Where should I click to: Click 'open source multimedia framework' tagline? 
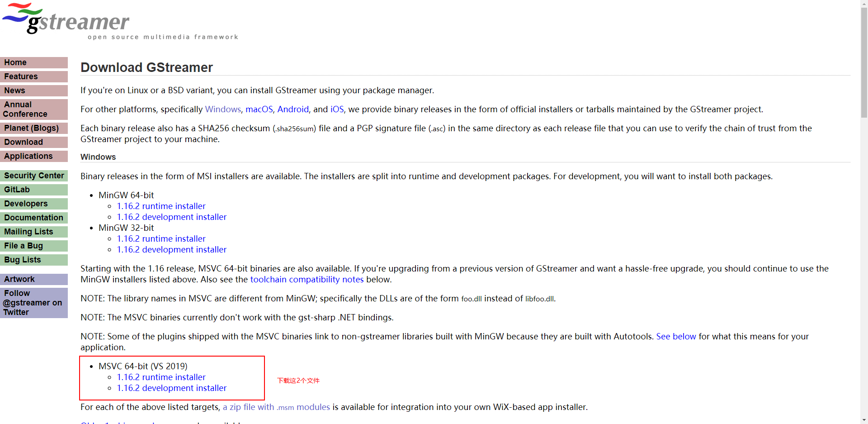(163, 37)
